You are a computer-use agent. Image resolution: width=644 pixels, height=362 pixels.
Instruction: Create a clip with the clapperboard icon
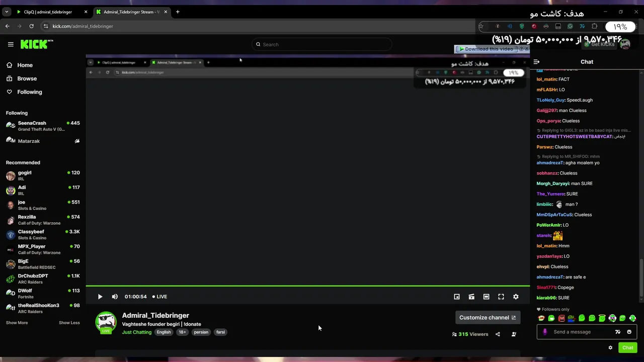[x=471, y=297]
